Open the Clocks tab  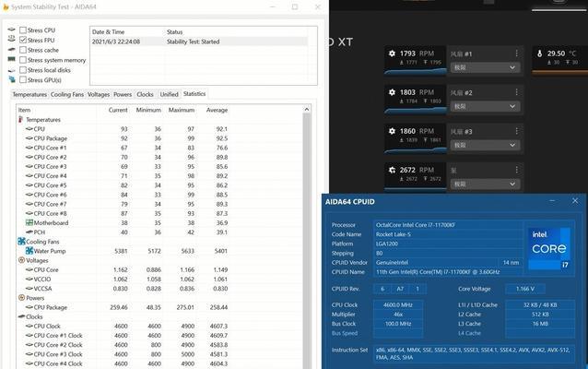tap(145, 95)
